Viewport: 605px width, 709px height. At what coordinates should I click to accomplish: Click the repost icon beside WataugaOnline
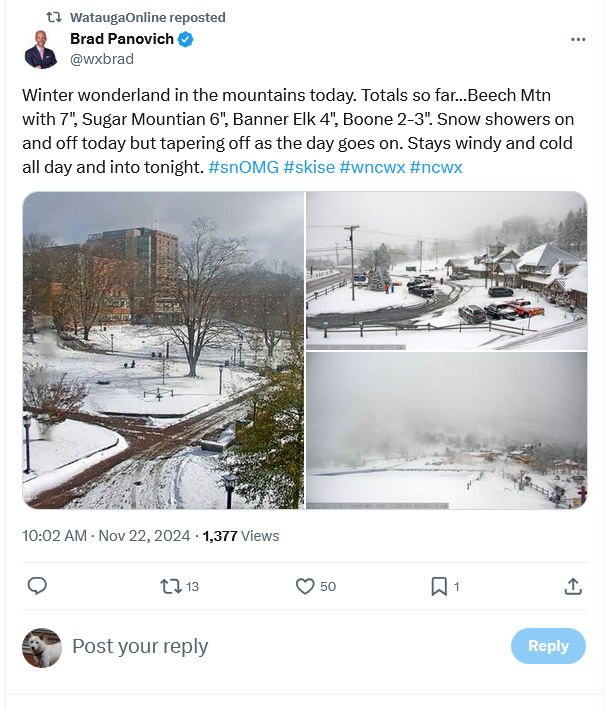tap(54, 17)
